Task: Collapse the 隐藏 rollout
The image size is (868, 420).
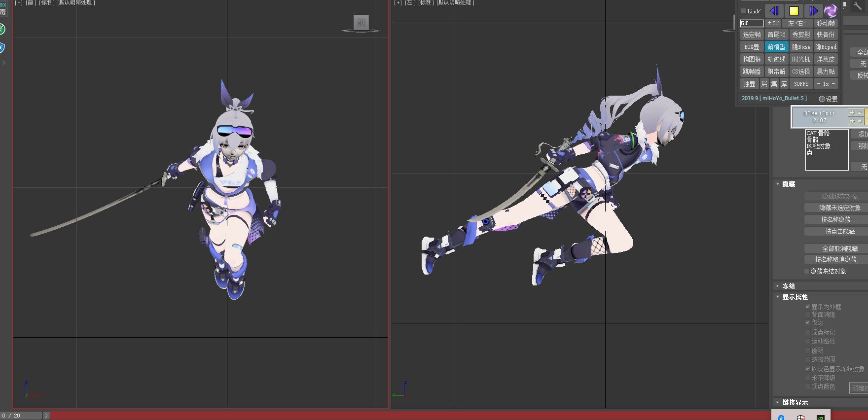Action: coord(778,184)
